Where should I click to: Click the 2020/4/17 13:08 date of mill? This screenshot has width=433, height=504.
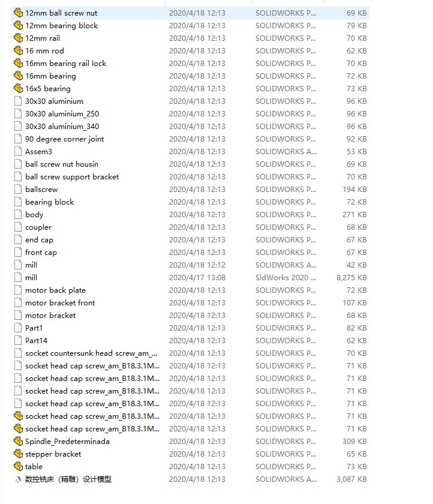tap(197, 277)
